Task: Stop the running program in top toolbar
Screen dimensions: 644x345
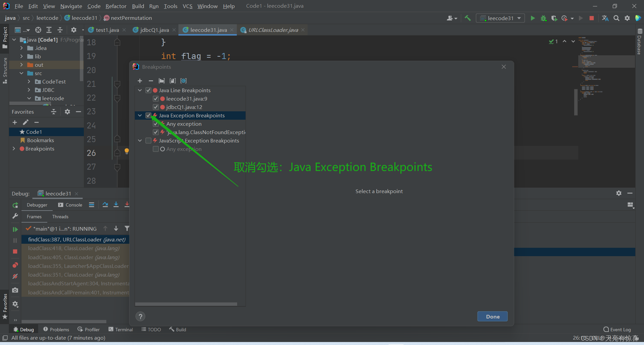Action: [592, 18]
